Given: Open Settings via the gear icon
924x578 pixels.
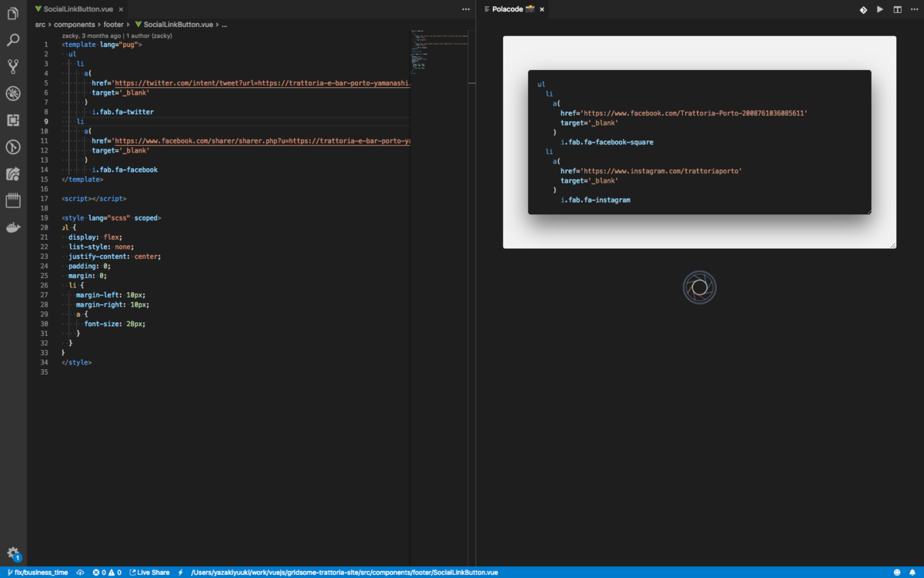Looking at the screenshot, I should point(12,553).
